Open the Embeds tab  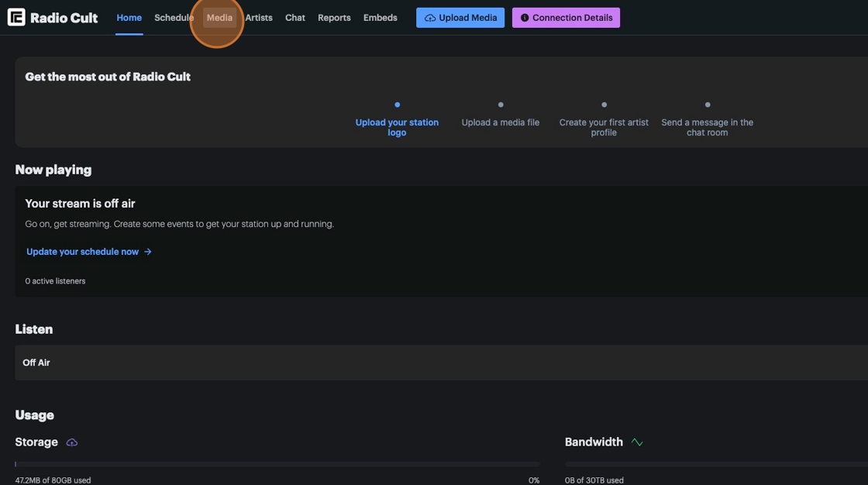tap(380, 18)
